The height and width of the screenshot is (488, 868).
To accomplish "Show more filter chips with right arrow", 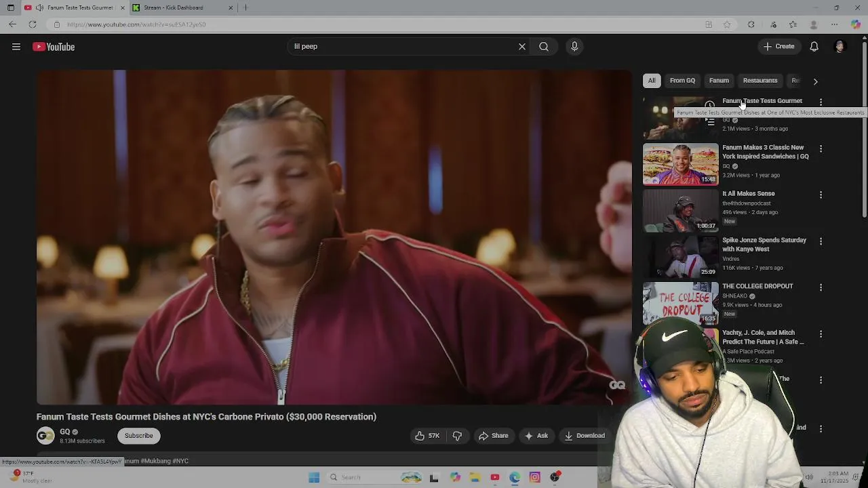I will [815, 81].
